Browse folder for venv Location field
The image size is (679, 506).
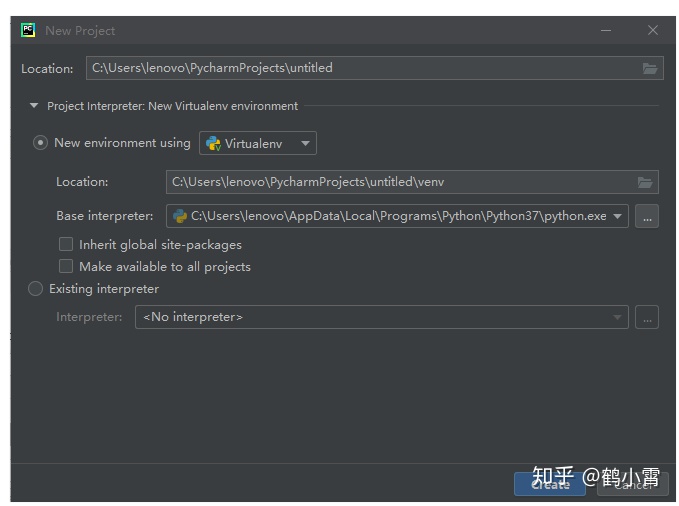pos(645,182)
